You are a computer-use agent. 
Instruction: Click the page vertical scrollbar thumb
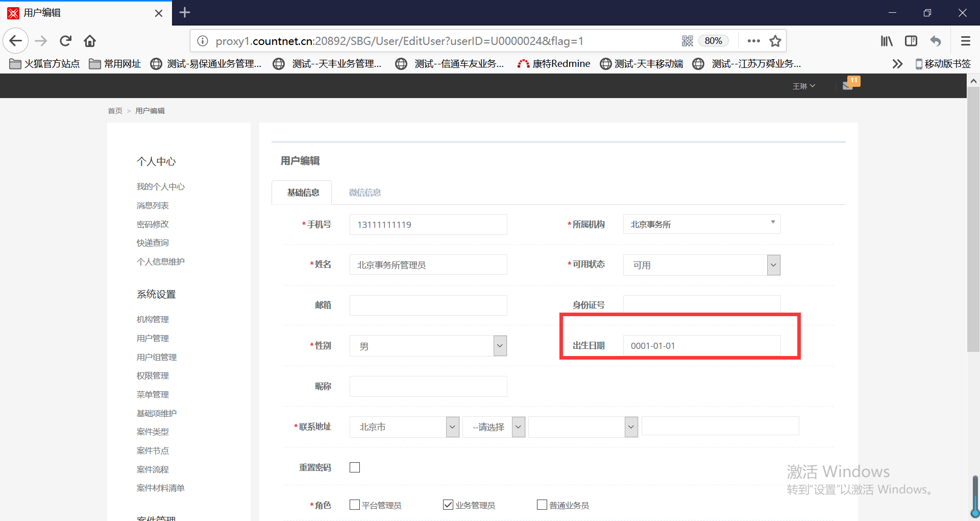(x=973, y=220)
